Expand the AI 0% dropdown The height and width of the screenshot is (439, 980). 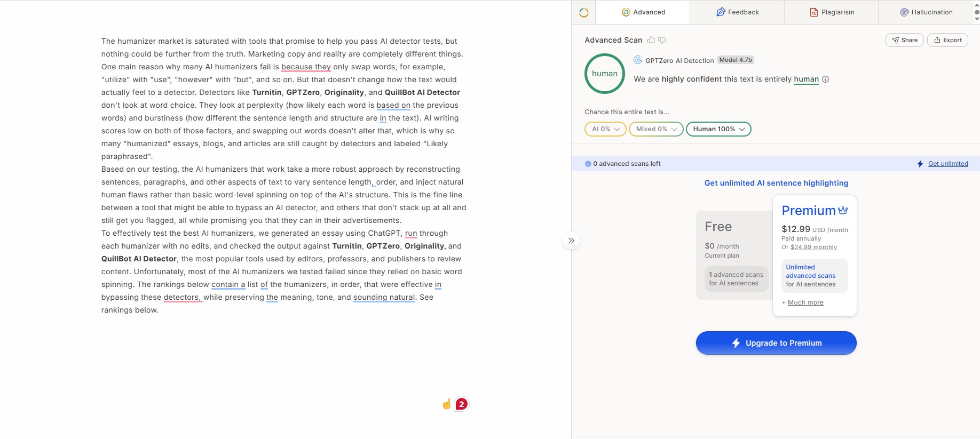(605, 129)
